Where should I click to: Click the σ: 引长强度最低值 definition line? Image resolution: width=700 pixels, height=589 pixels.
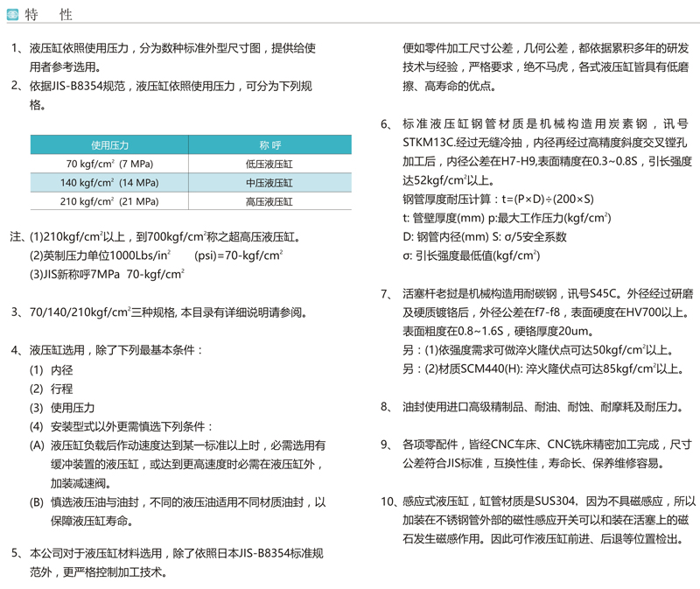point(471,256)
